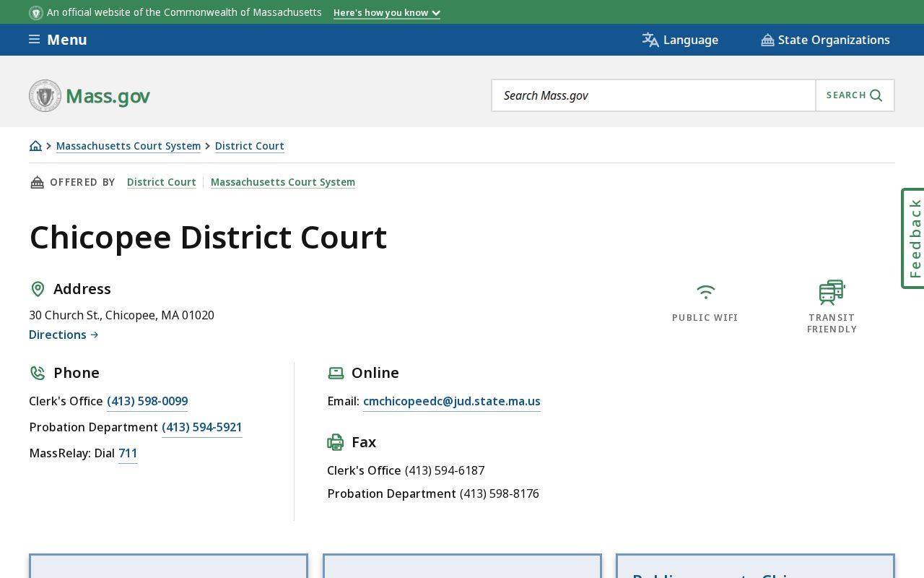Open District Court link under Offered By
The image size is (924, 578).
(162, 182)
